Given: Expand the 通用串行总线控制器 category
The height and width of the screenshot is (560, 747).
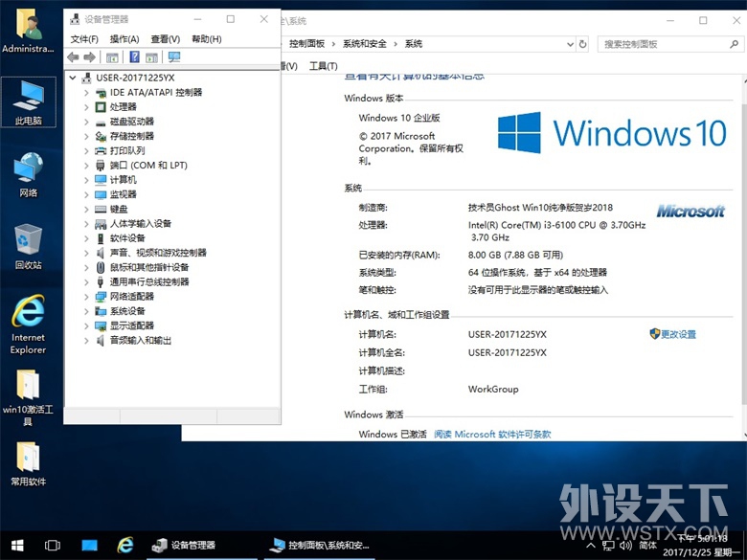Looking at the screenshot, I should coord(86,282).
